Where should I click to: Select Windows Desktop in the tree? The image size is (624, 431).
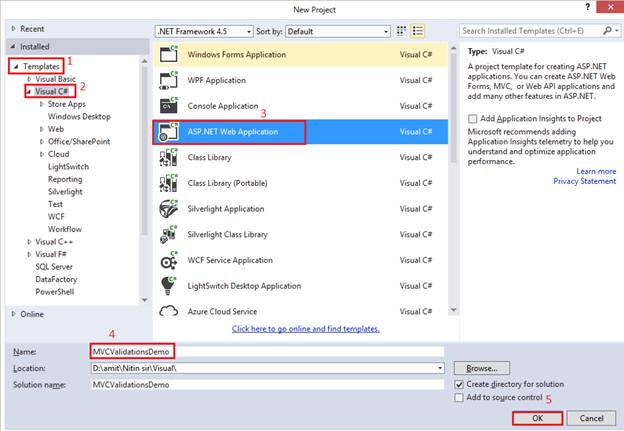[x=79, y=117]
